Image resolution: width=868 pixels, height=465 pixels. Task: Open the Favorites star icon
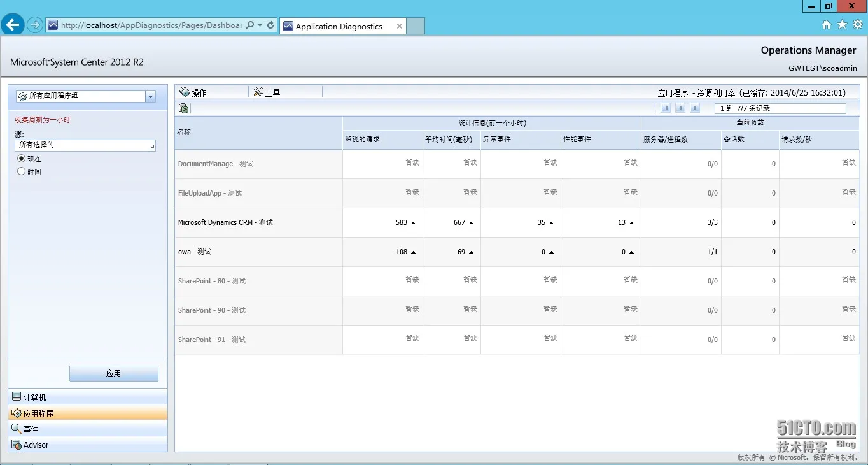click(842, 25)
